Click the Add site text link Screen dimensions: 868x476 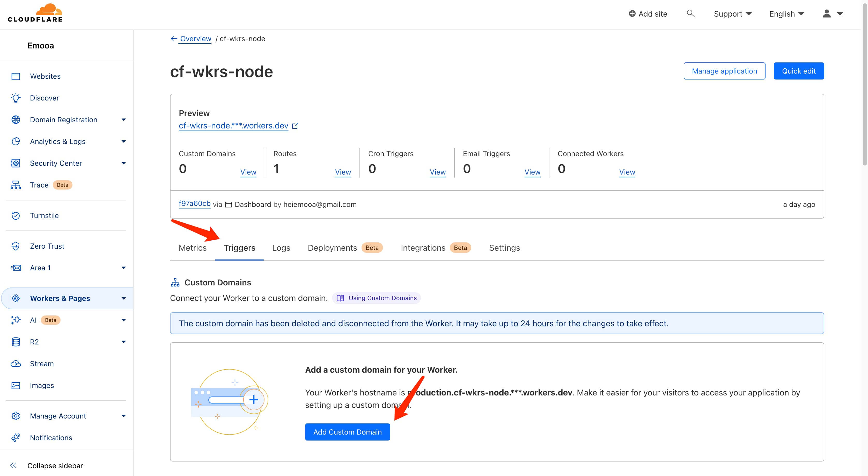[652, 14]
